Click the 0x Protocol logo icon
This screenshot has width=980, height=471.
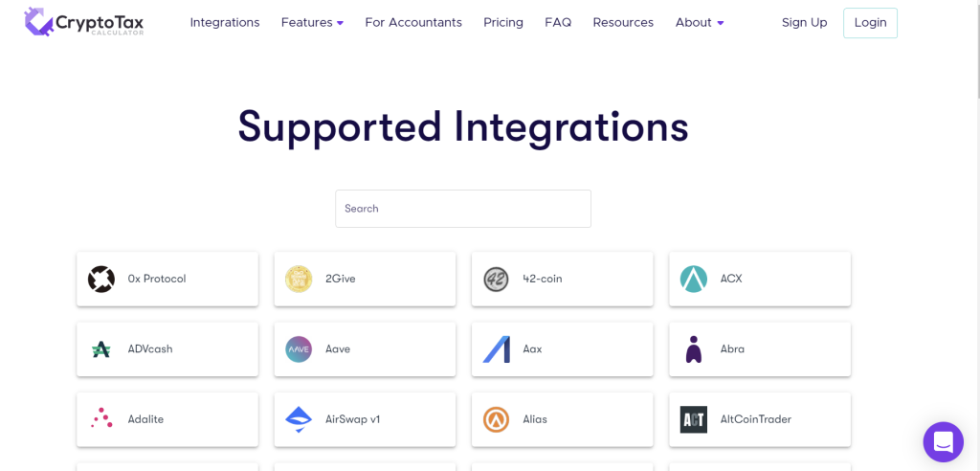click(x=101, y=279)
